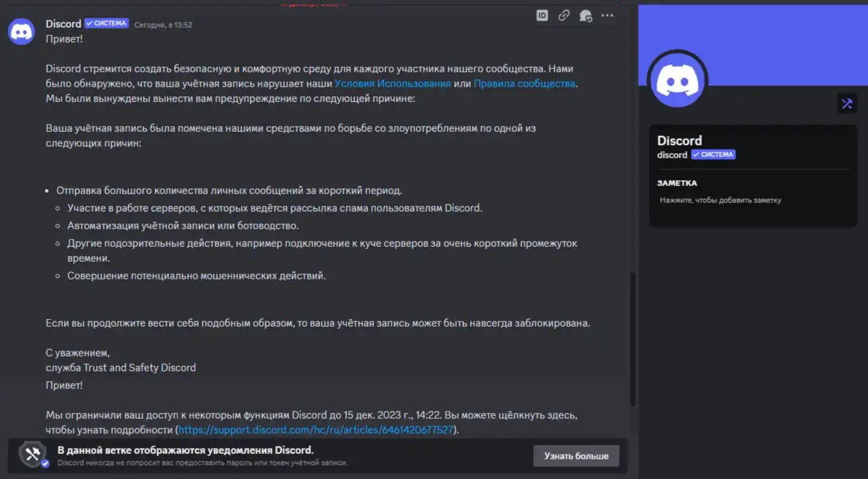
Task: Click the line 'служба Trust and Safety Discord'
Action: (120, 368)
